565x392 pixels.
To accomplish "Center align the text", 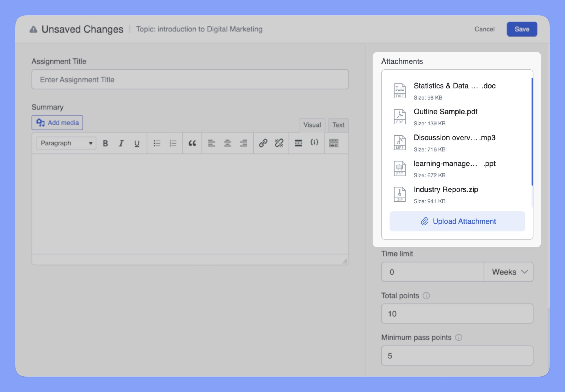I will click(x=227, y=144).
